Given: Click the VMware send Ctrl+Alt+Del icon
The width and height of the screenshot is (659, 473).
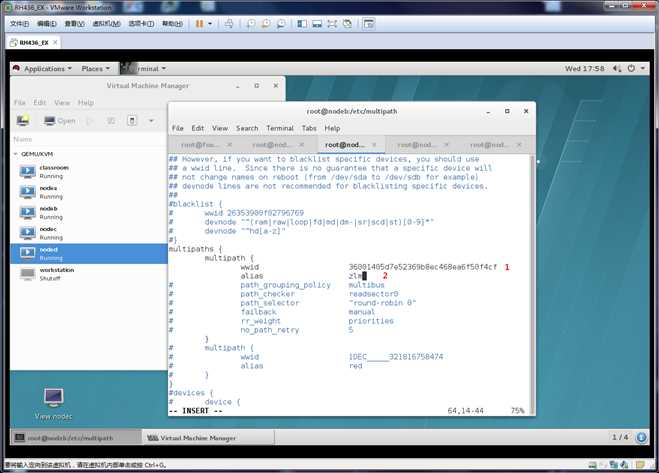Looking at the screenshot, I should pyautogui.click(x=229, y=24).
